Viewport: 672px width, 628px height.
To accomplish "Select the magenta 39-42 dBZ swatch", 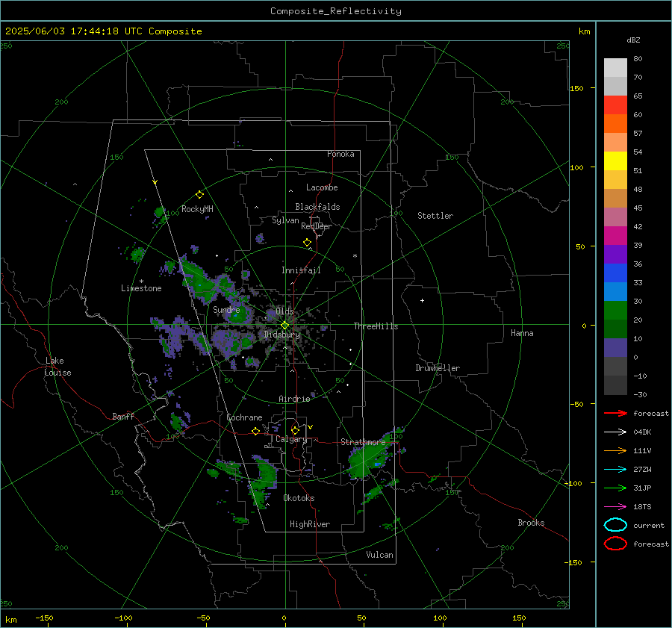I will click(x=615, y=235).
